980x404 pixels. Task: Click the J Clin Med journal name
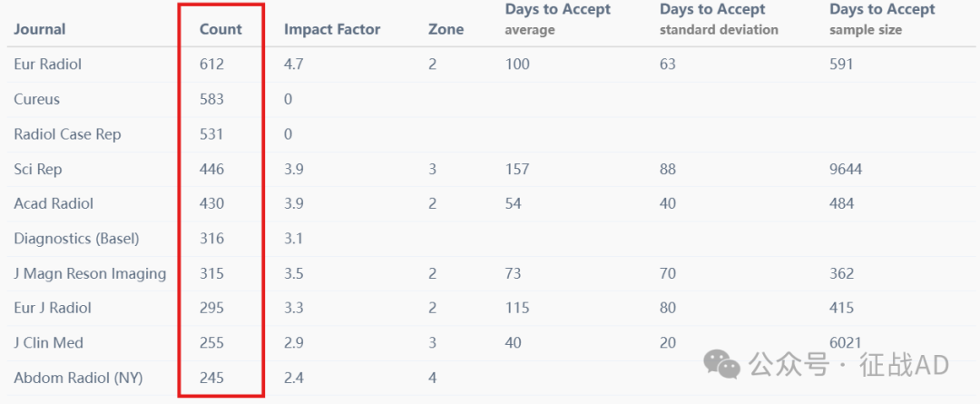click(48, 342)
